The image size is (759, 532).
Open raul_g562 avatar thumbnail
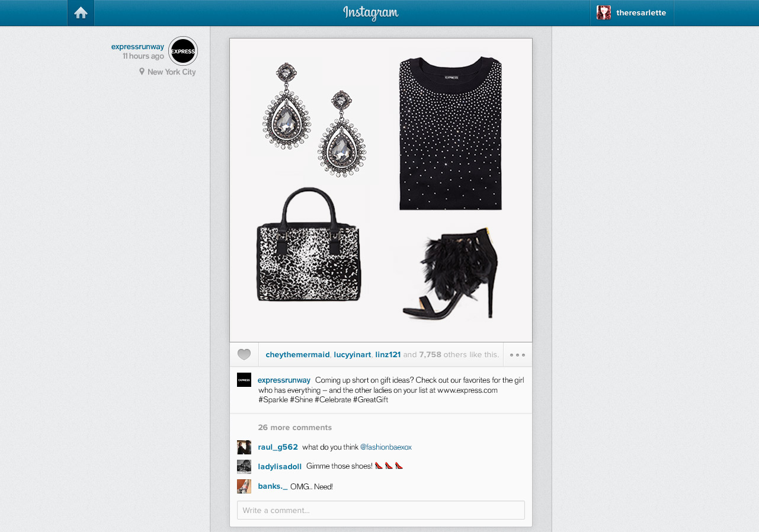tap(244, 447)
